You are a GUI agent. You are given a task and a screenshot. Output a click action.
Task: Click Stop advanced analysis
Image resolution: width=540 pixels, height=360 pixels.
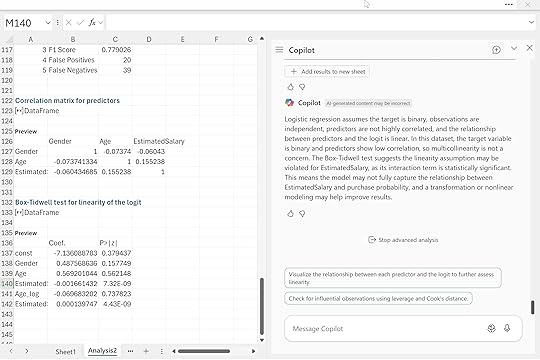coord(403,240)
